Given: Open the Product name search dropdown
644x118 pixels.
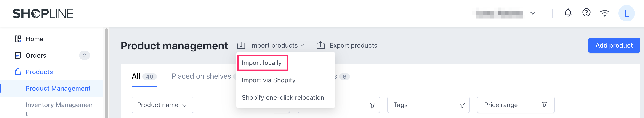Looking at the screenshot, I should click(x=162, y=105).
